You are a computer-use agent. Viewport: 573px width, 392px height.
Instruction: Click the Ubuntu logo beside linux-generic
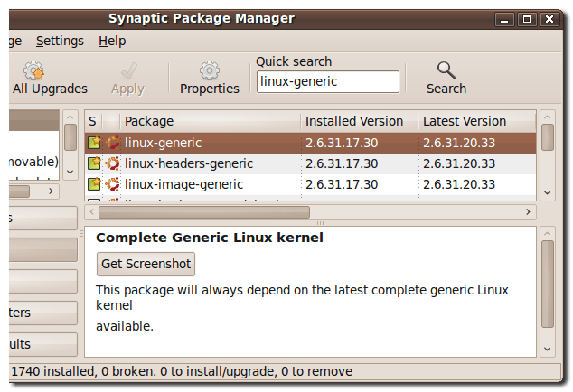click(113, 143)
